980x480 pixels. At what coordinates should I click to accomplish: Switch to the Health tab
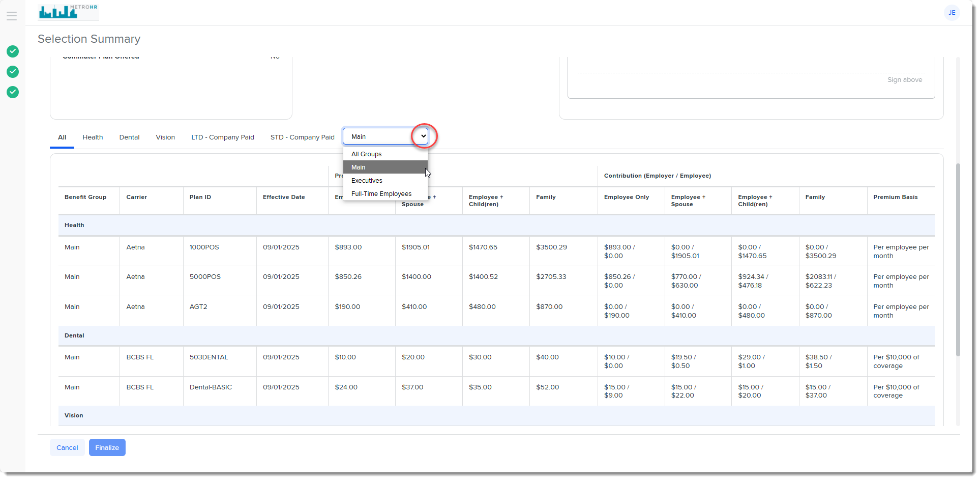[x=93, y=137]
